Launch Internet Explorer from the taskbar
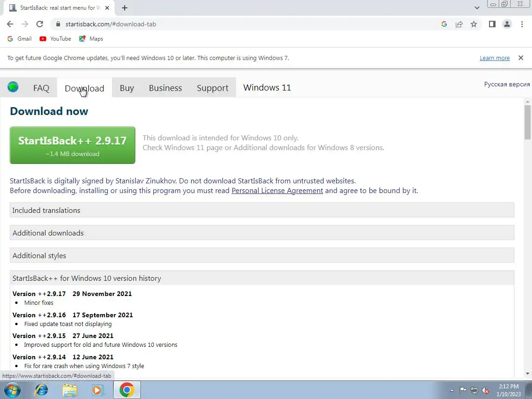 (42, 390)
